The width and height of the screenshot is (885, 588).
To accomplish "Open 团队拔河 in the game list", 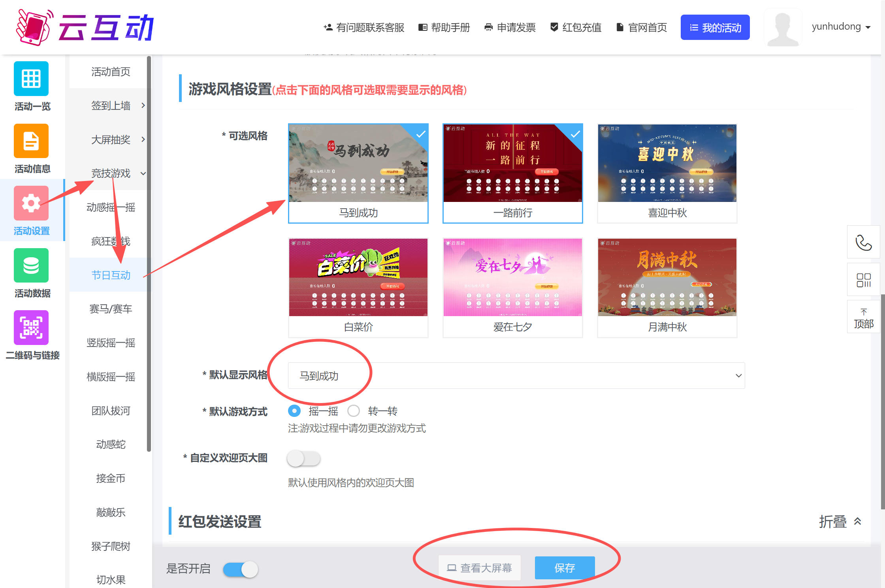I will pos(111,411).
